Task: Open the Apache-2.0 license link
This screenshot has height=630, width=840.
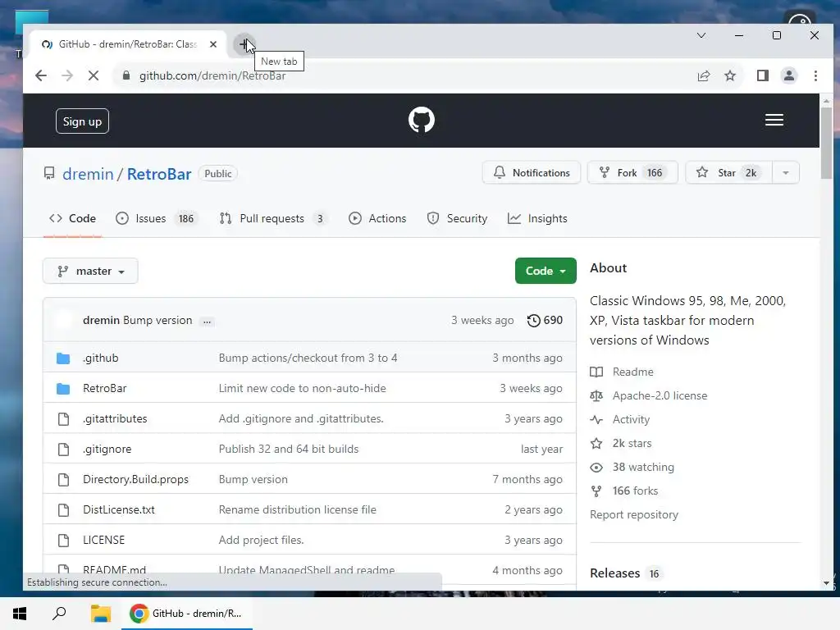Action: (x=649, y=396)
